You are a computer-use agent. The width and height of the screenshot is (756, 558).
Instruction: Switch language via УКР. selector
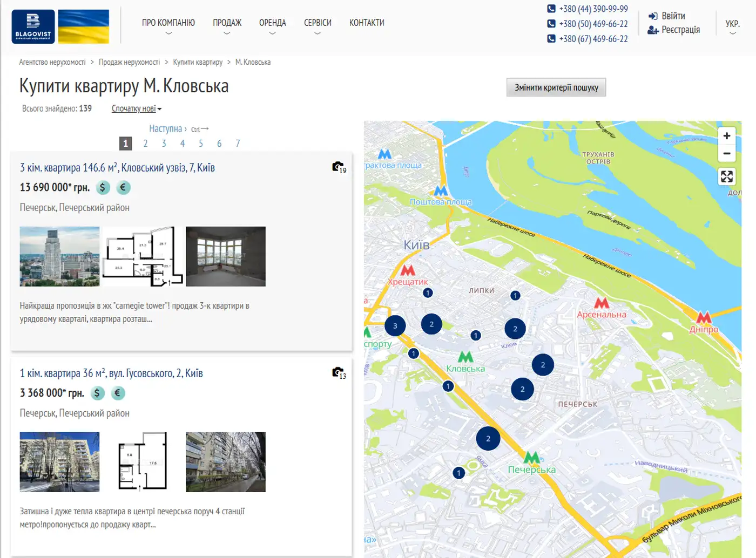pyautogui.click(x=732, y=26)
